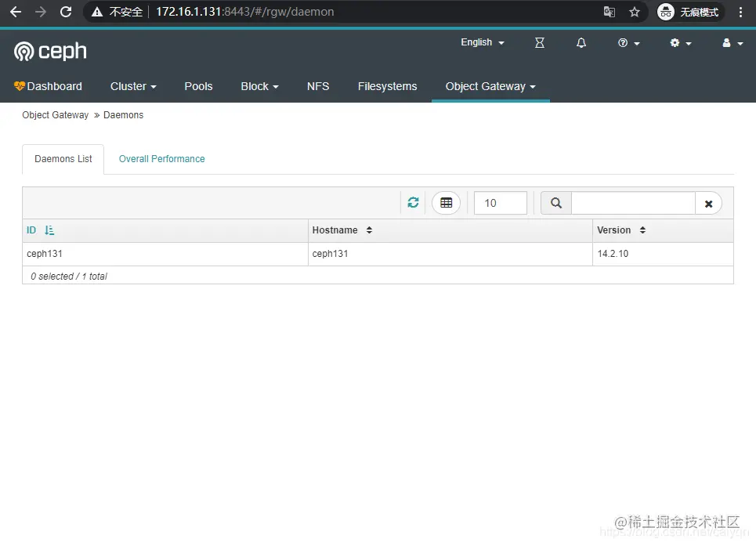
Task: Clear the search with the X button
Action: click(708, 204)
